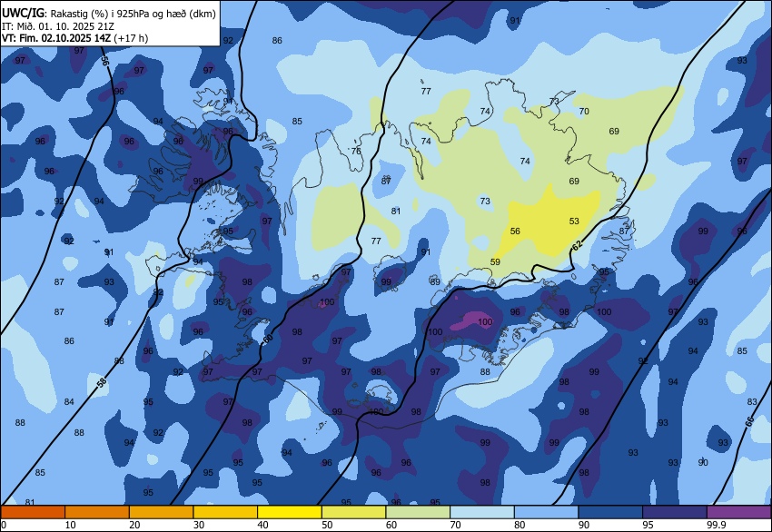Click the '66' contour line label
The height and width of the screenshot is (532, 772).
coord(749,422)
